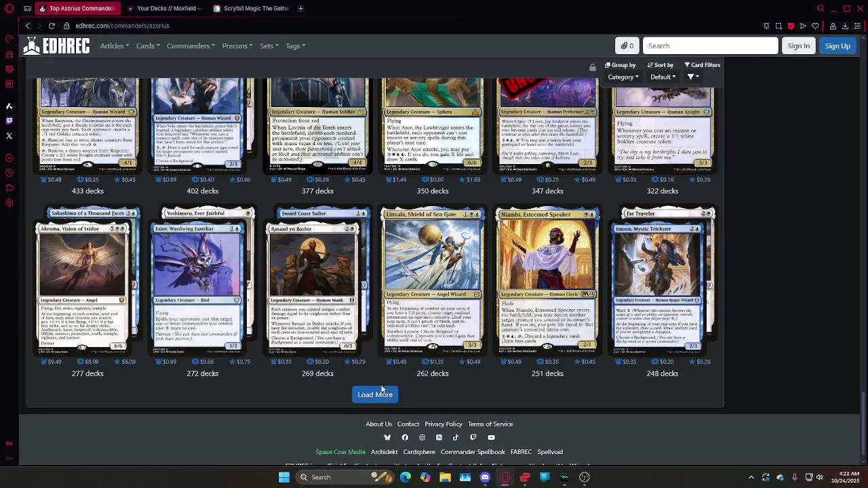Open the Space Cow Media link

340,452
